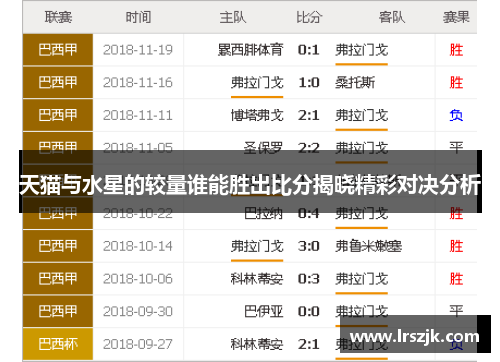Select 巴西甲 league cell in the 2018-11-19 row

click(x=58, y=50)
